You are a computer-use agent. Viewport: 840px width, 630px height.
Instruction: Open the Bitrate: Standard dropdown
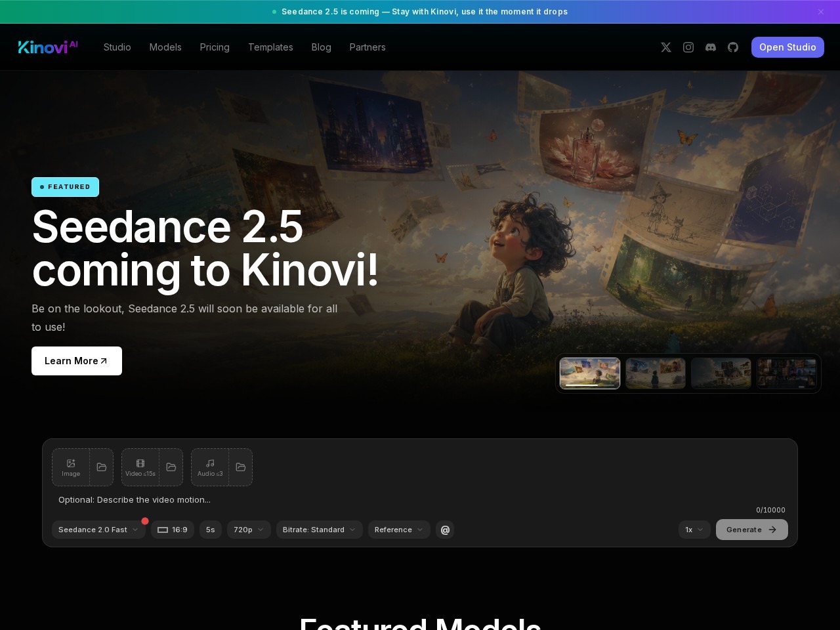pos(320,530)
